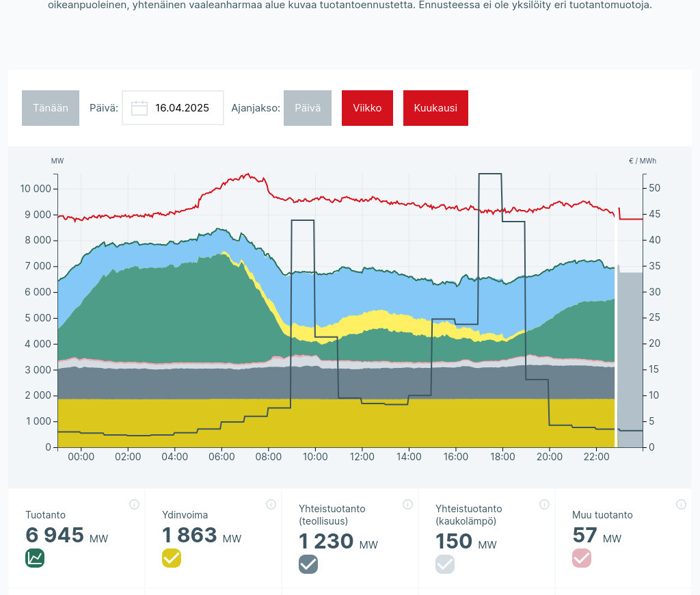The height and width of the screenshot is (595, 700).
Task: Click info icon for Yhteistuotanto (teollisuus)
Action: coord(407,505)
